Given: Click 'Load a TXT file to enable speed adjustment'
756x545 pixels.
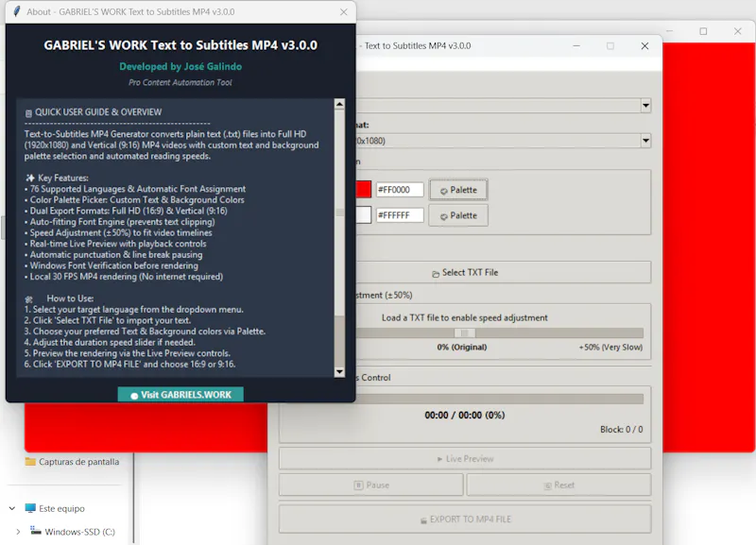Looking at the screenshot, I should (x=465, y=317).
